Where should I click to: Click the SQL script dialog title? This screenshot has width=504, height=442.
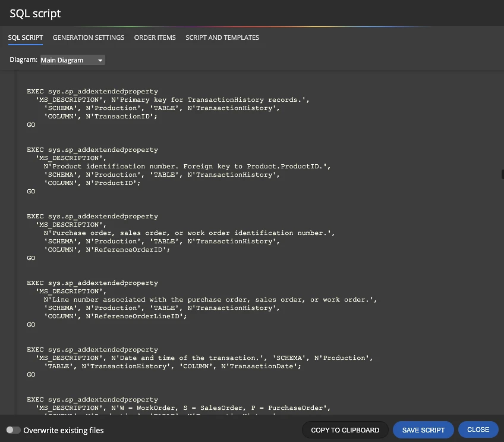(x=35, y=14)
